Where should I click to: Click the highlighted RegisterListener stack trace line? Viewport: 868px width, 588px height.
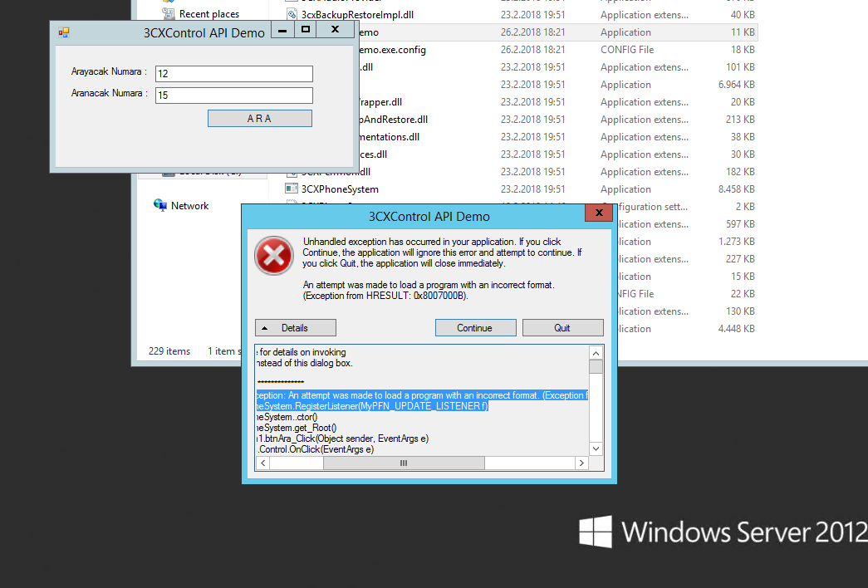pos(372,406)
